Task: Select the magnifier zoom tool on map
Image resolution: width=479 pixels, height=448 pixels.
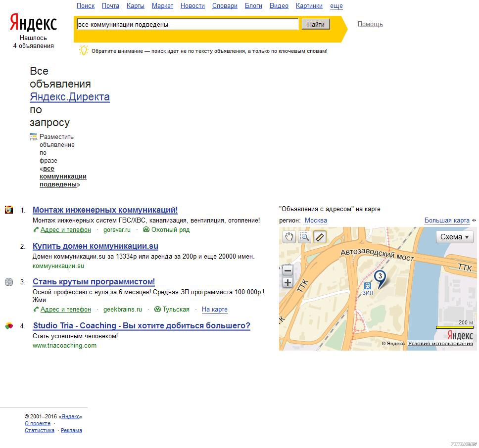Action: click(304, 237)
